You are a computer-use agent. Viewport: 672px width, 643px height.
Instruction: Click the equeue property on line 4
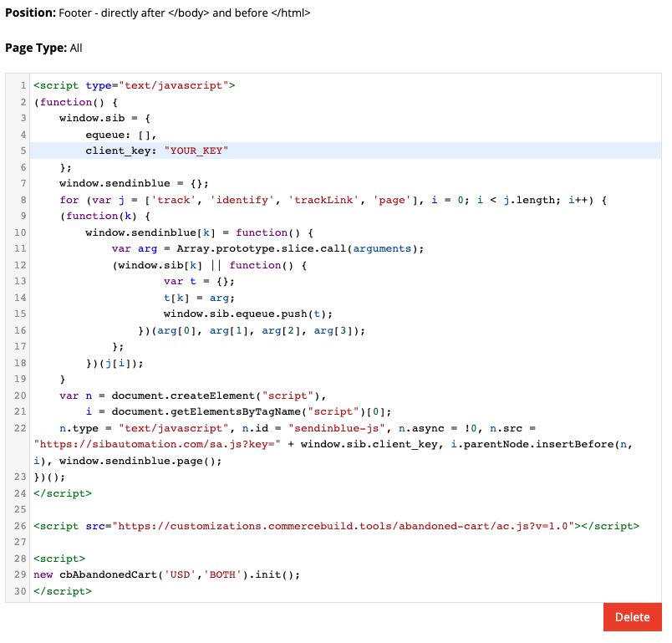(108, 135)
